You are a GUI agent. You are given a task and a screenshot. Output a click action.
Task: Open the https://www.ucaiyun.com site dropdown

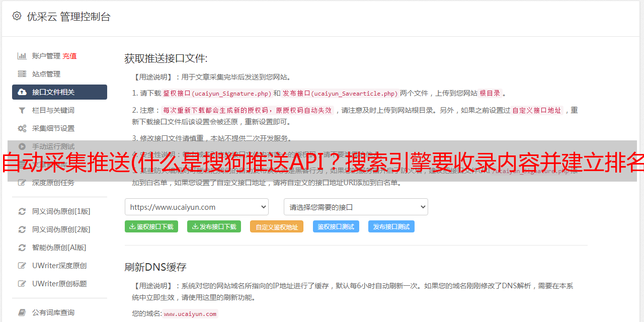click(197, 207)
